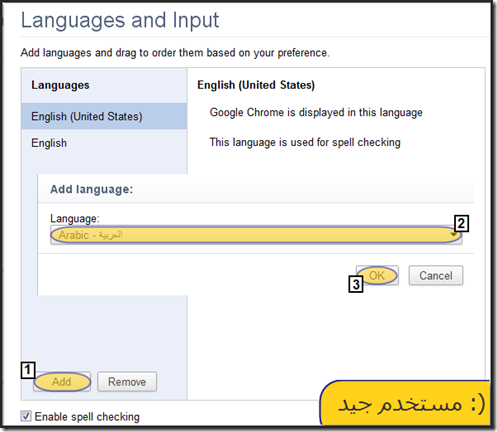The image size is (497, 432).
Task: Confirm the language with OK
Action: [x=377, y=275]
